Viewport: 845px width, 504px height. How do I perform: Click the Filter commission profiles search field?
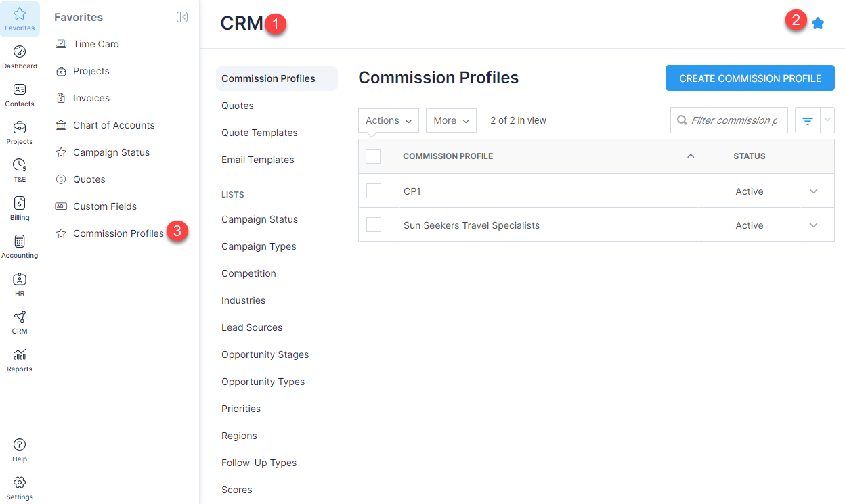pos(729,120)
